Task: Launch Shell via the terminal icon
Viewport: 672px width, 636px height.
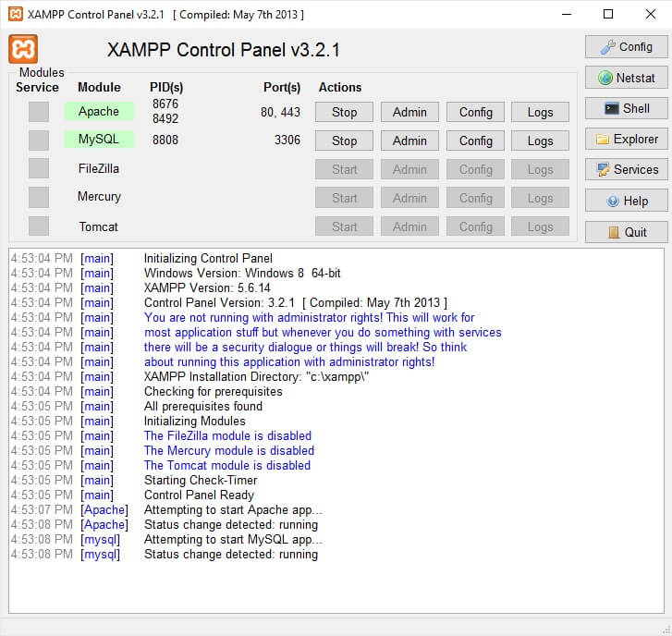Action: (626, 108)
